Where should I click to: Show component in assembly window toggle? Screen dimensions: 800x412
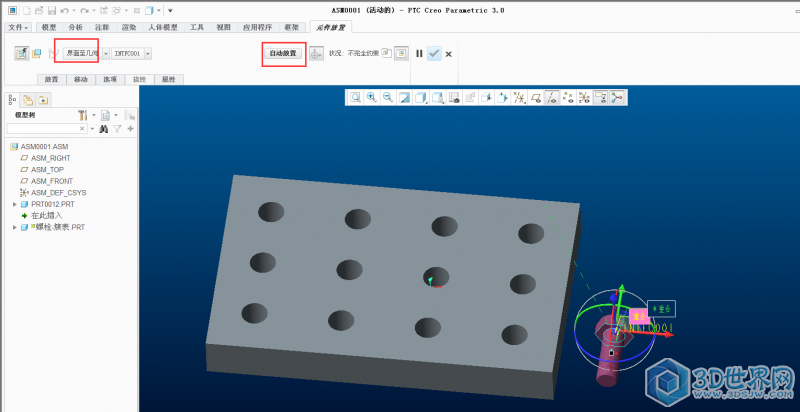click(402, 53)
